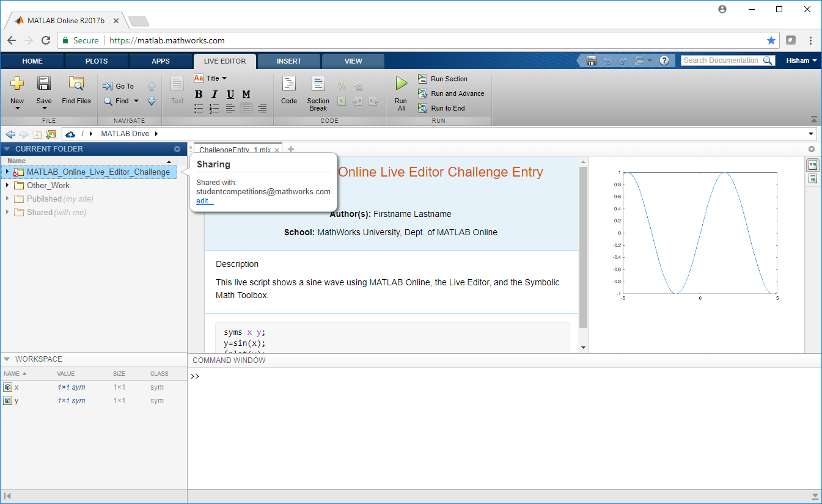Expand the MATLAB_Online_Live_Editor_Challenge folder
This screenshot has width=822, height=504.
[7, 172]
